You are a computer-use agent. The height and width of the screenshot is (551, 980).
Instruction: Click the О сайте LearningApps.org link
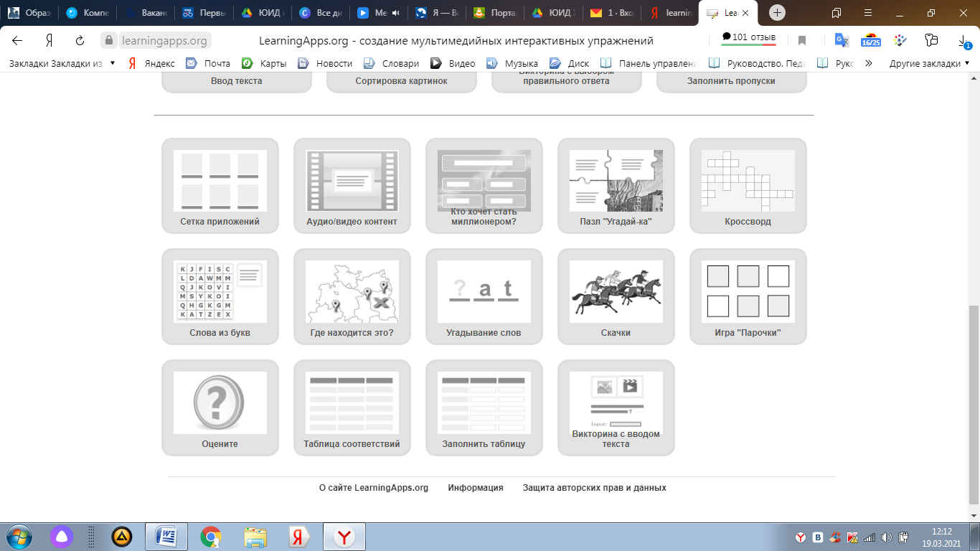373,488
